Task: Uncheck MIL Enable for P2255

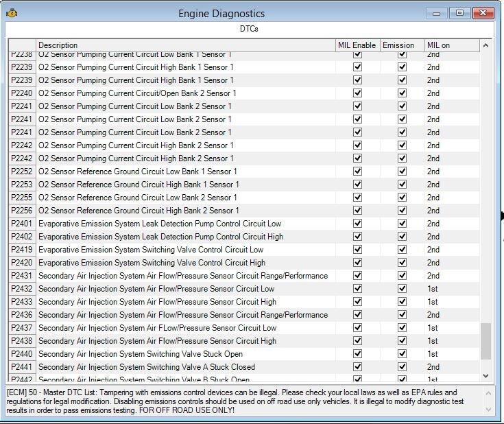Action: 357,198
